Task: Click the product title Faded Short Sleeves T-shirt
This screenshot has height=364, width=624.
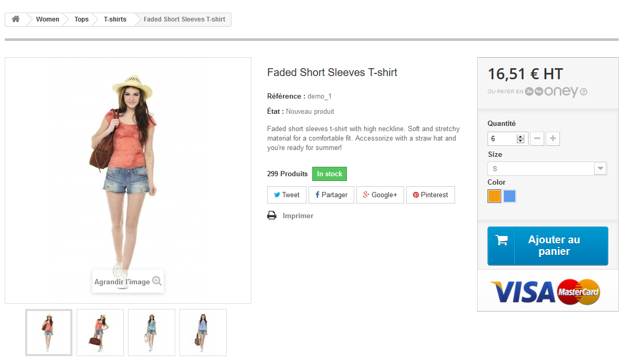Action: 332,72
